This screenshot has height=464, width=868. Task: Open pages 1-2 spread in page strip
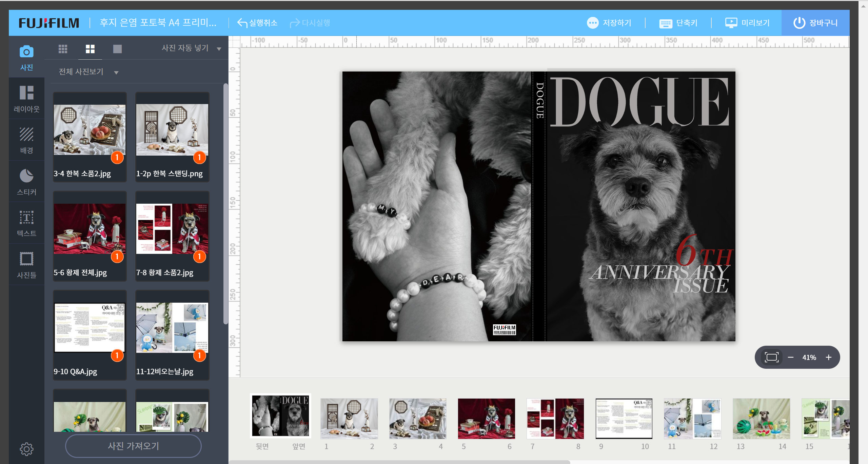[349, 419]
